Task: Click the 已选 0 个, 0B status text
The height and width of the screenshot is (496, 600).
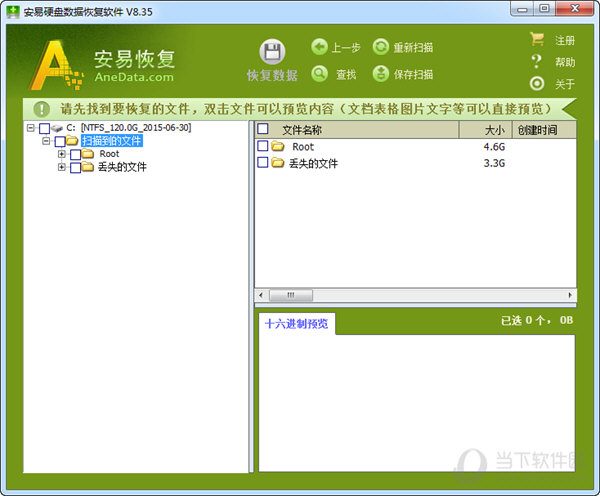Action: pos(537,320)
